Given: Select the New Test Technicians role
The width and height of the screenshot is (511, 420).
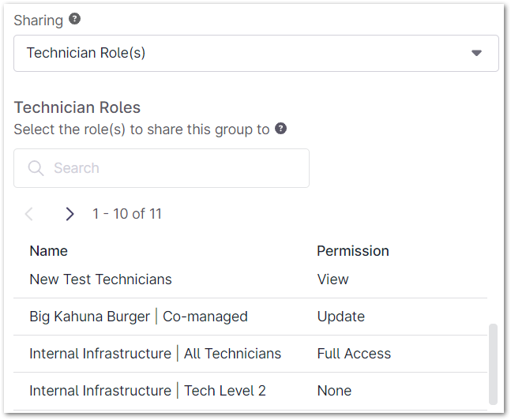Looking at the screenshot, I should [100, 279].
